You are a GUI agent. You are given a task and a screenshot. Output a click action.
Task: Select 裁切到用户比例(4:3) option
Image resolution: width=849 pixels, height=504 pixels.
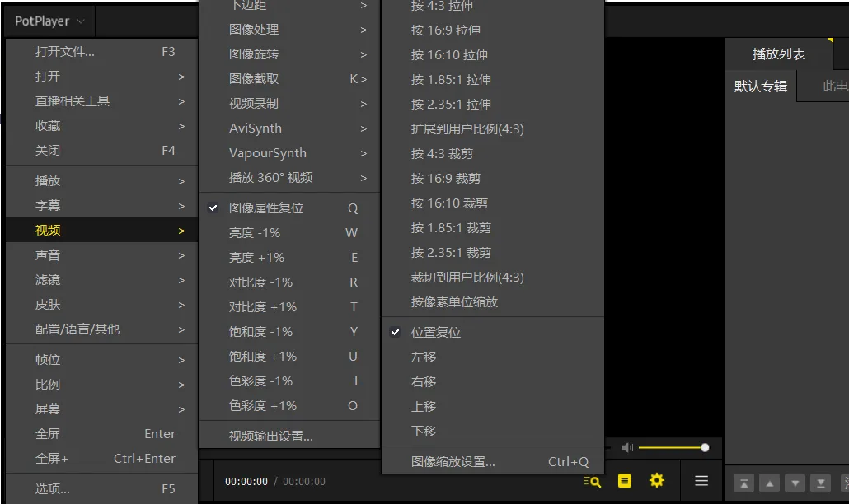[493, 278]
